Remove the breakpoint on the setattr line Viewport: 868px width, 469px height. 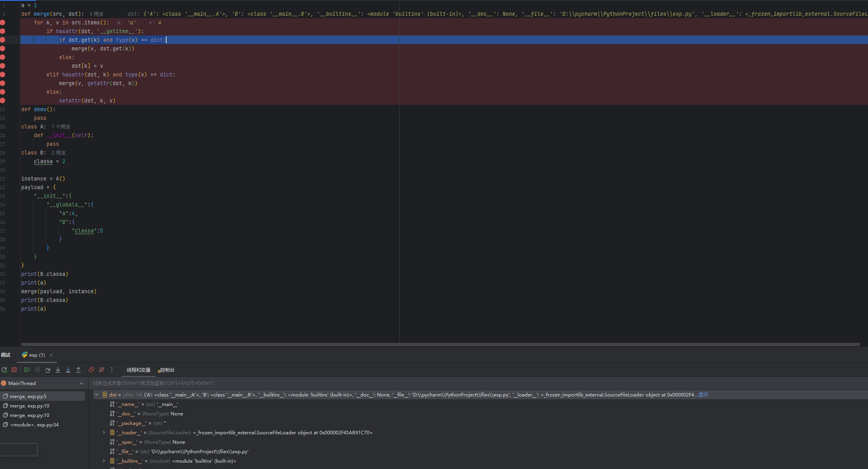click(x=3, y=100)
